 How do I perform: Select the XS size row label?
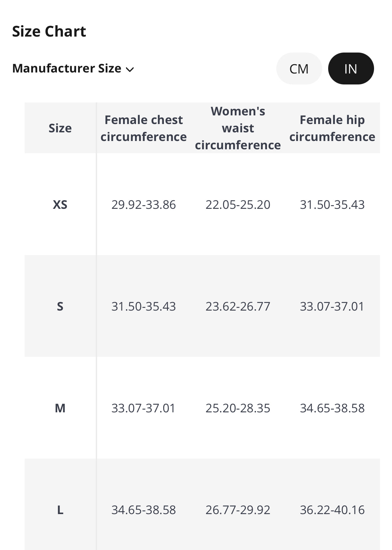[x=60, y=205]
